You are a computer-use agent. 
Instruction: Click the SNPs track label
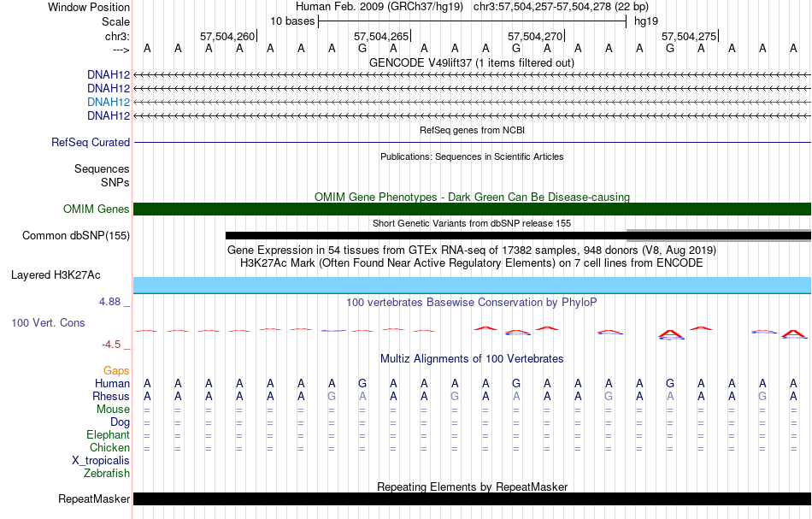tap(115, 182)
